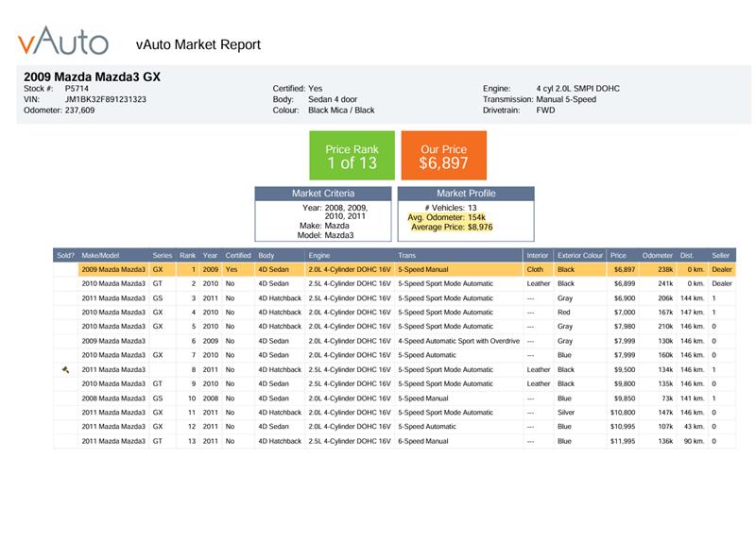Screen dimensions: 756x543
Task: Click the Certified column header
Action: coord(238,255)
